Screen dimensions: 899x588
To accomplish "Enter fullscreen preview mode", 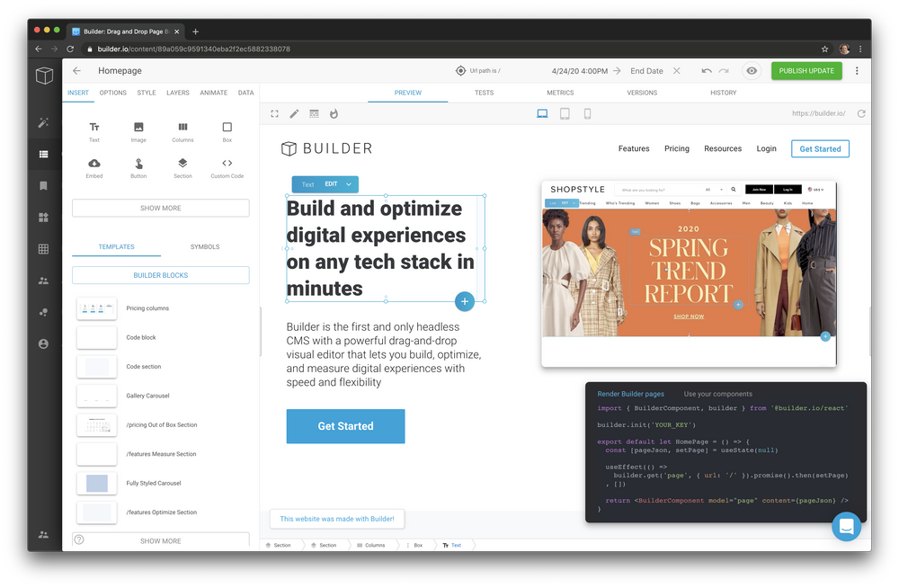I will (x=274, y=113).
